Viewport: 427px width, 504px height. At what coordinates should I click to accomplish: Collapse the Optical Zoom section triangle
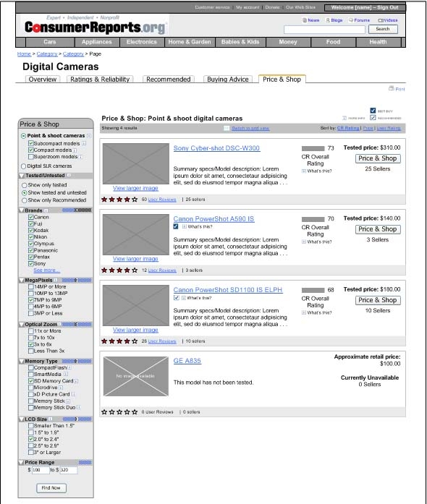(22, 325)
